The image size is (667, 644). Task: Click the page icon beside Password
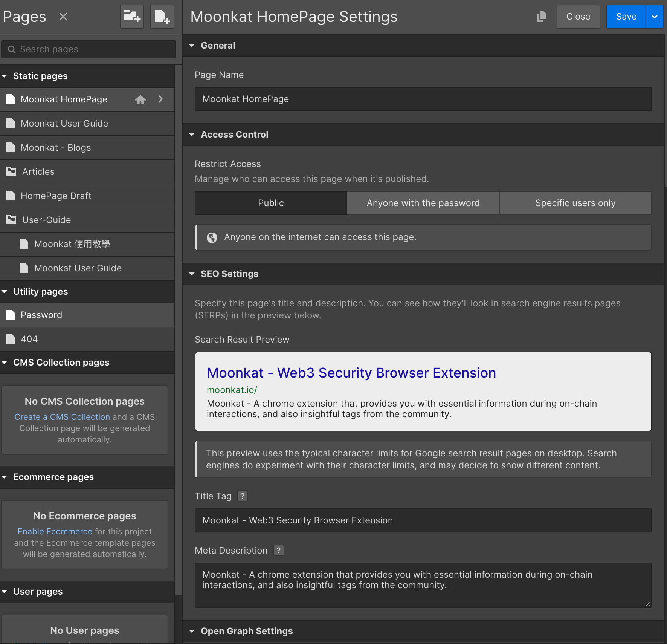pos(11,315)
